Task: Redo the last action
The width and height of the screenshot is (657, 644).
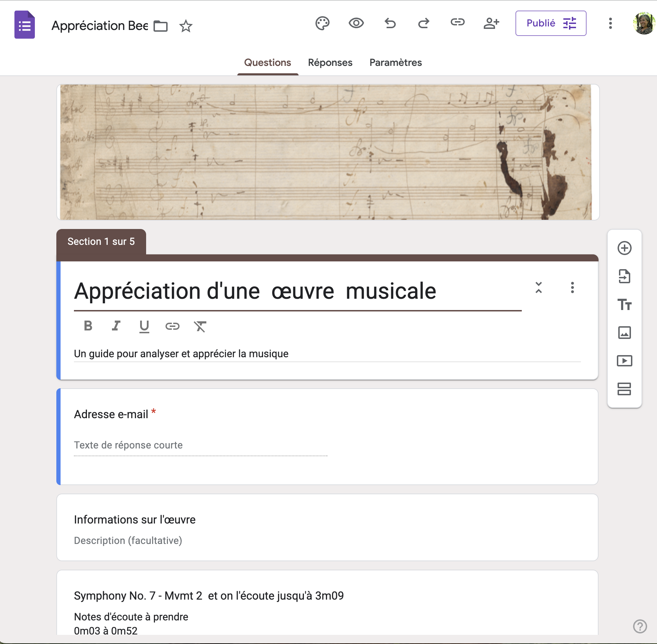Action: 424,23
